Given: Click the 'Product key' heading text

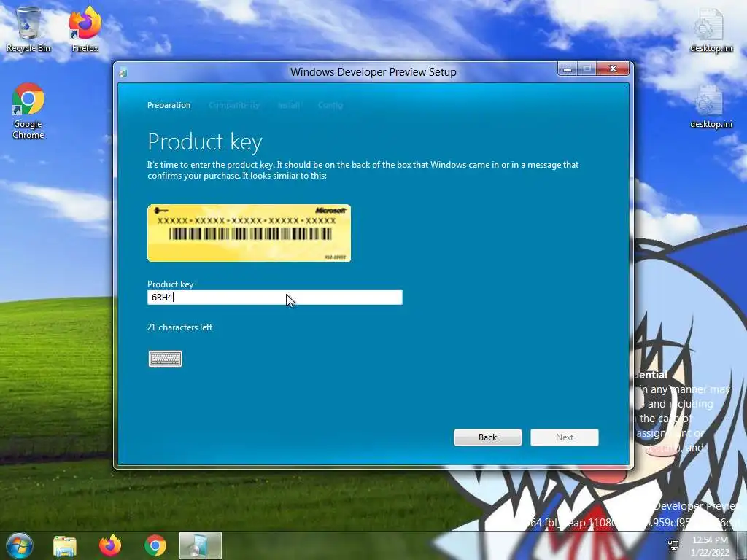Looking at the screenshot, I should click(x=205, y=142).
